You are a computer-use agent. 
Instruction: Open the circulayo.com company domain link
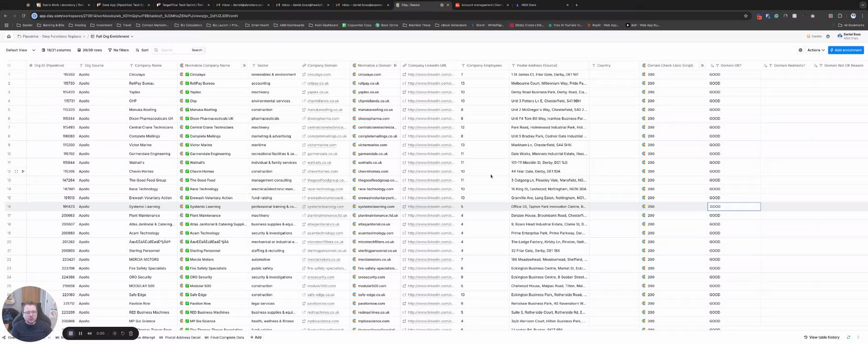pos(319,75)
